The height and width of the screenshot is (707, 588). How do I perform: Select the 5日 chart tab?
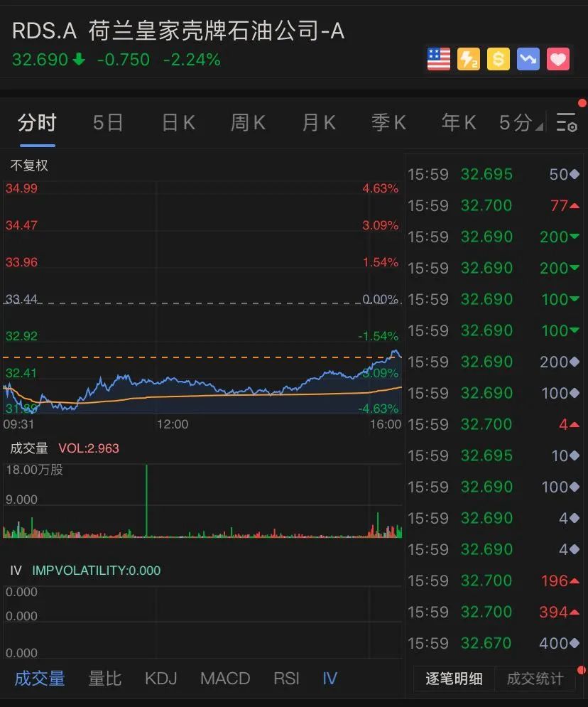[x=108, y=123]
